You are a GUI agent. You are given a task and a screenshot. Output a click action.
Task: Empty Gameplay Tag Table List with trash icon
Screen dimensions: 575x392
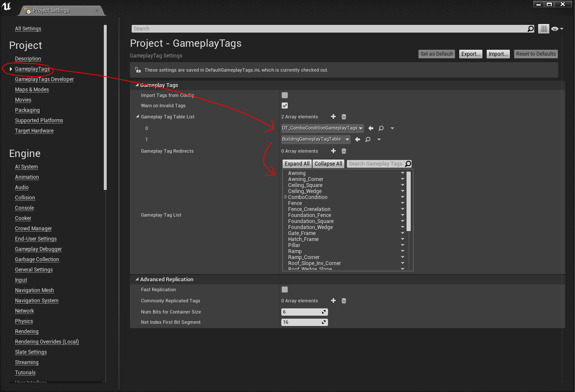pyautogui.click(x=344, y=117)
